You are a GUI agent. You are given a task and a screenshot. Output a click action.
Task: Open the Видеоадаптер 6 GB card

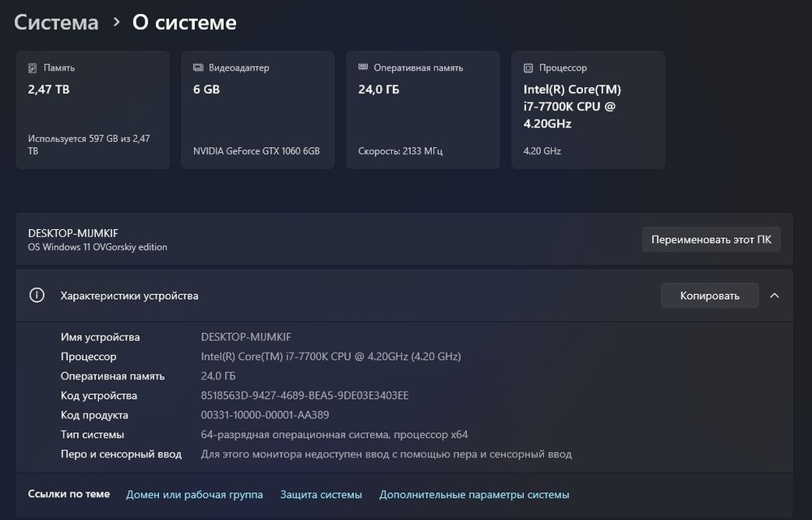click(x=257, y=110)
